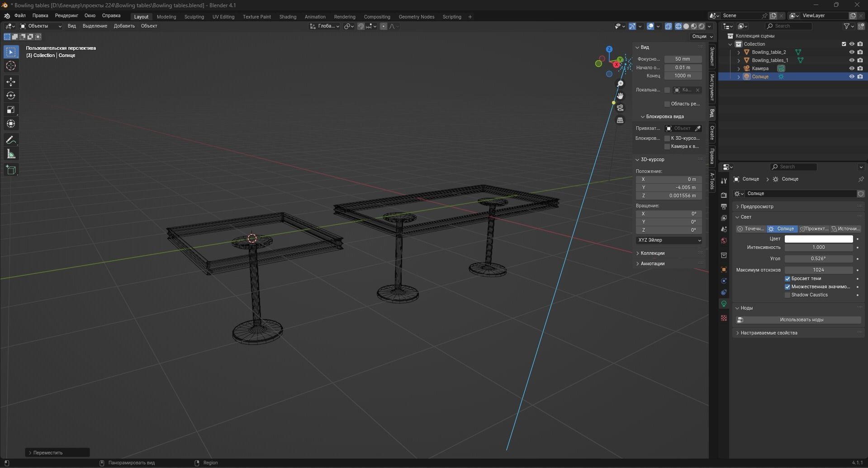Activate the Move tool
The image size is (868, 468).
11,81
